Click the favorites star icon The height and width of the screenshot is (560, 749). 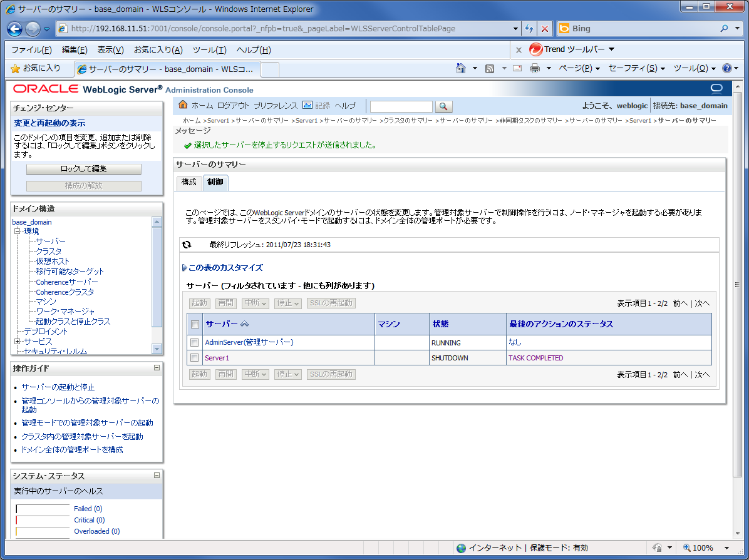point(15,69)
